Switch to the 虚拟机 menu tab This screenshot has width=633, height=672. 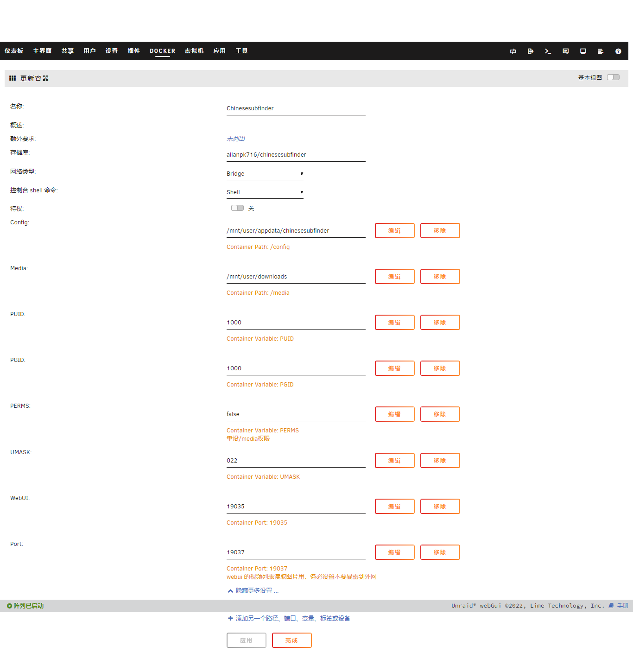[194, 51]
